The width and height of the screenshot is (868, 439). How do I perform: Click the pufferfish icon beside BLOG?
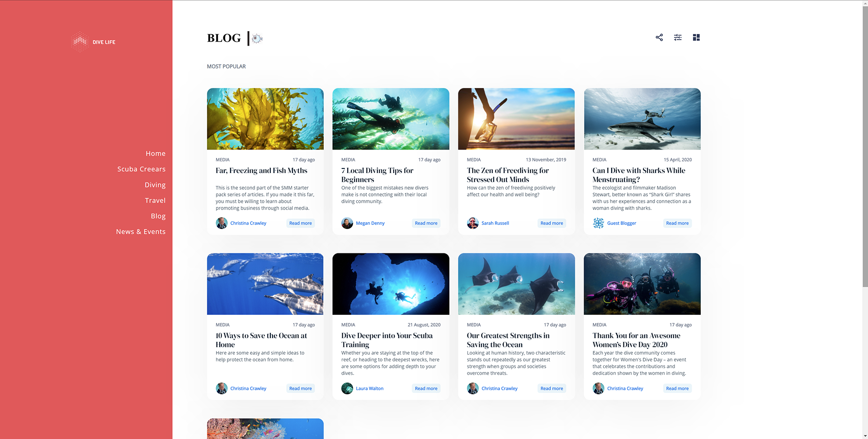pos(257,38)
